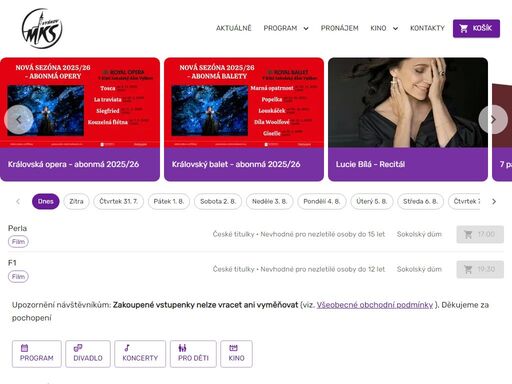Screen dimensions: 512x384
Task: Open Kontakty menu item
Action: pos(427,28)
